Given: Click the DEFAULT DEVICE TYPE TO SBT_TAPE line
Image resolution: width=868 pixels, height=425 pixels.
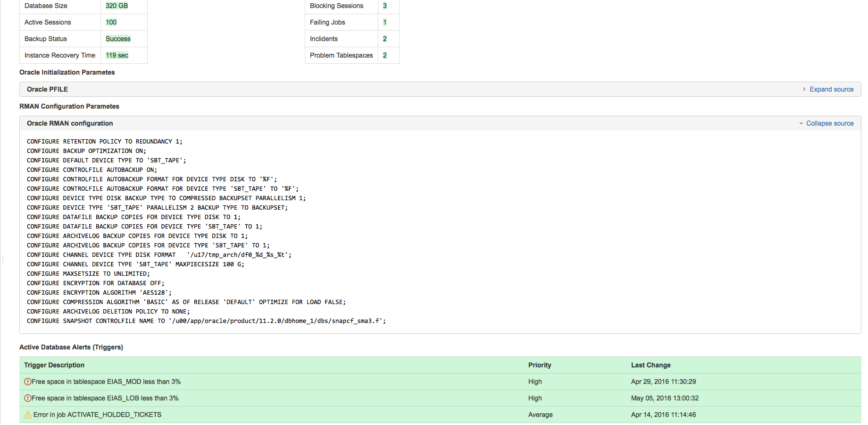Looking at the screenshot, I should tap(106, 161).
